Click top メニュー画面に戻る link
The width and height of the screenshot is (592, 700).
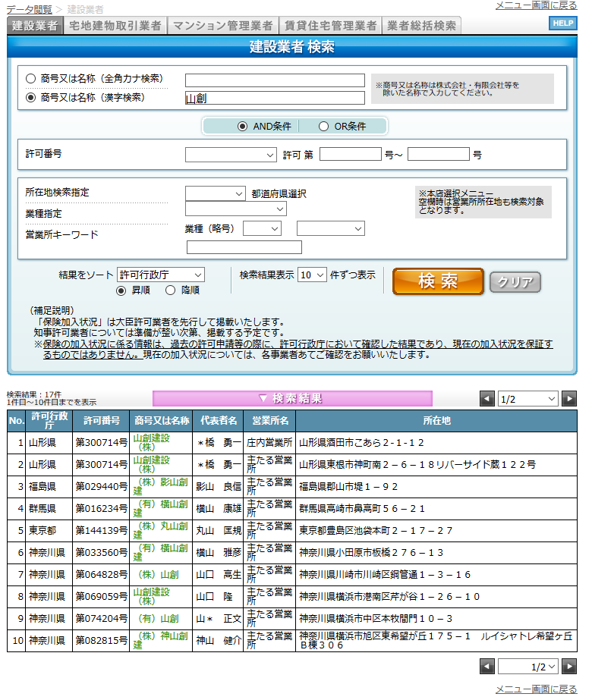coord(536,5)
